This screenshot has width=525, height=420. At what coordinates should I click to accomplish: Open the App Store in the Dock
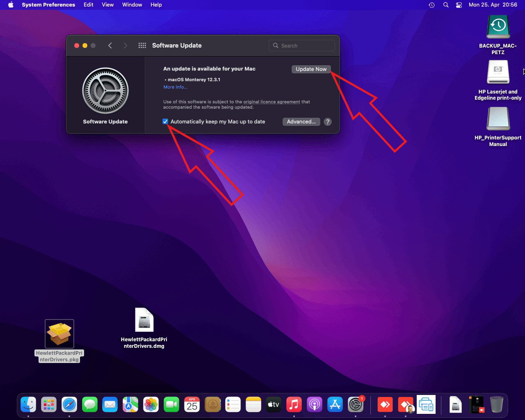pyautogui.click(x=335, y=405)
